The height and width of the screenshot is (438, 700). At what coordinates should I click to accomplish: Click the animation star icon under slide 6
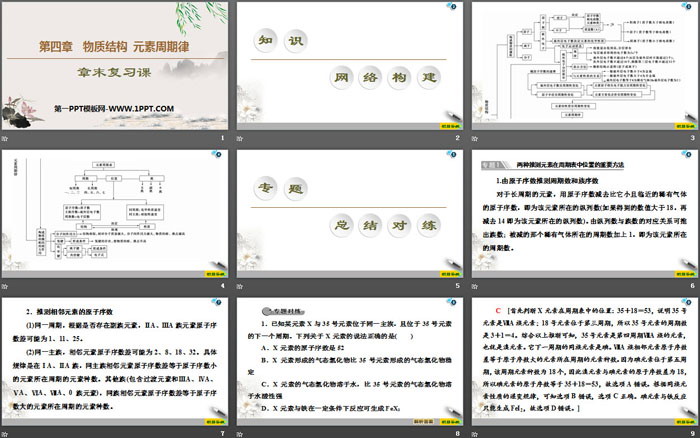475,286
